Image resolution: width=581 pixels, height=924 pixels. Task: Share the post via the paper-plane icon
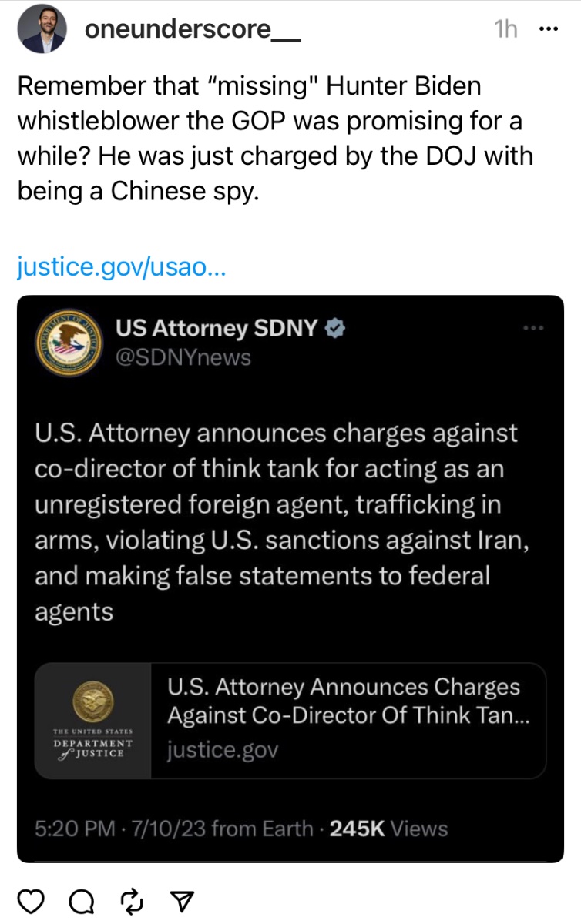(x=181, y=899)
